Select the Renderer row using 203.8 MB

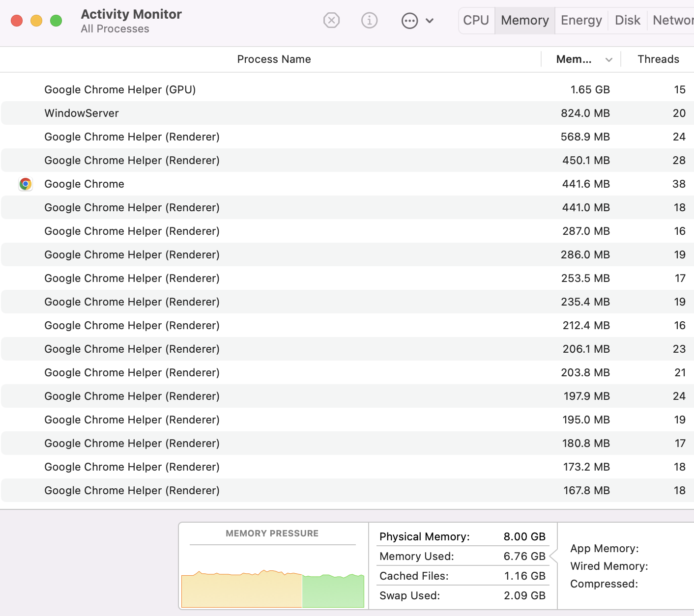coord(347,372)
